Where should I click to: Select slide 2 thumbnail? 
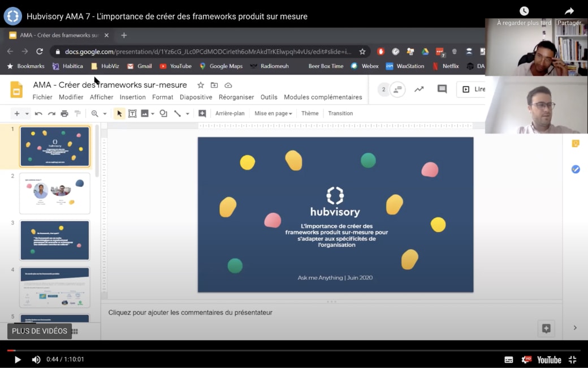[x=55, y=194]
